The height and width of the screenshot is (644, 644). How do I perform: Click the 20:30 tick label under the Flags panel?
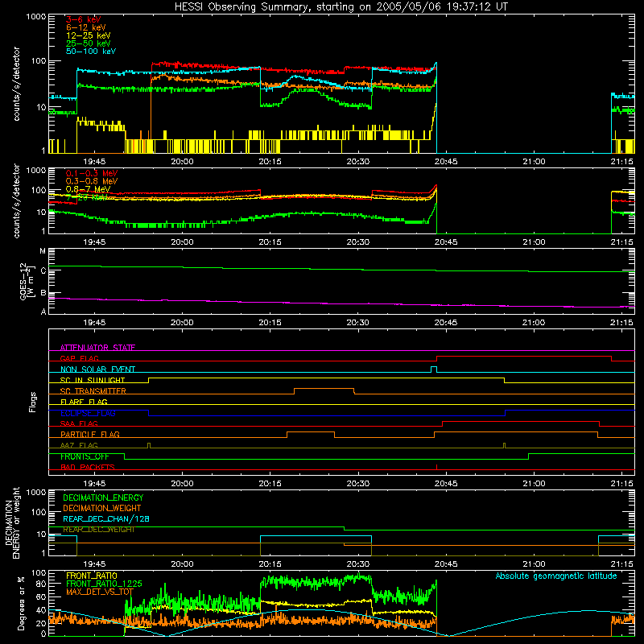tap(357, 484)
